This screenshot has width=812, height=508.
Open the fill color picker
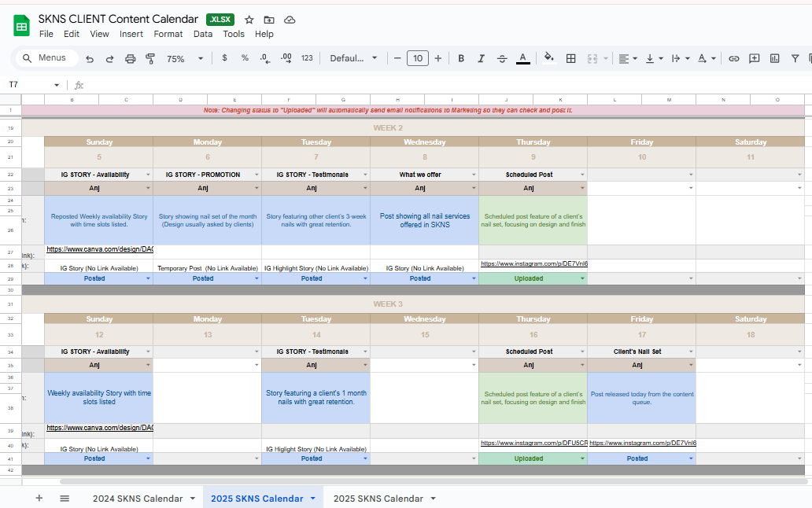[549, 58]
